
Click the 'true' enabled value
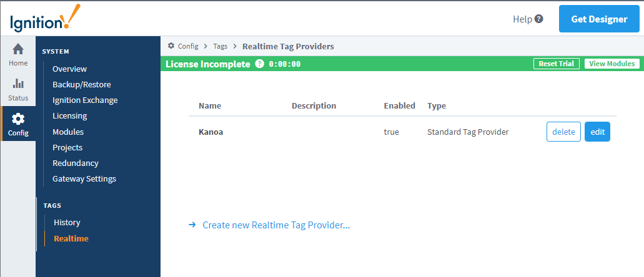click(x=392, y=132)
